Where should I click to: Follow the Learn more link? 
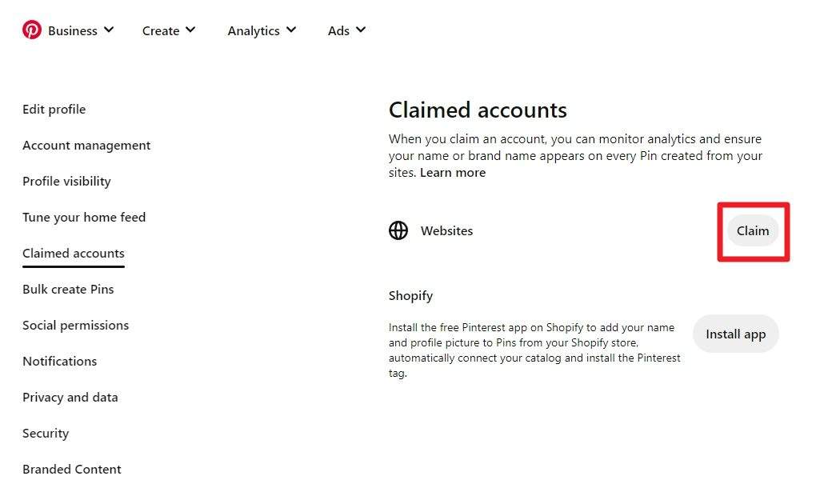pyautogui.click(x=453, y=173)
